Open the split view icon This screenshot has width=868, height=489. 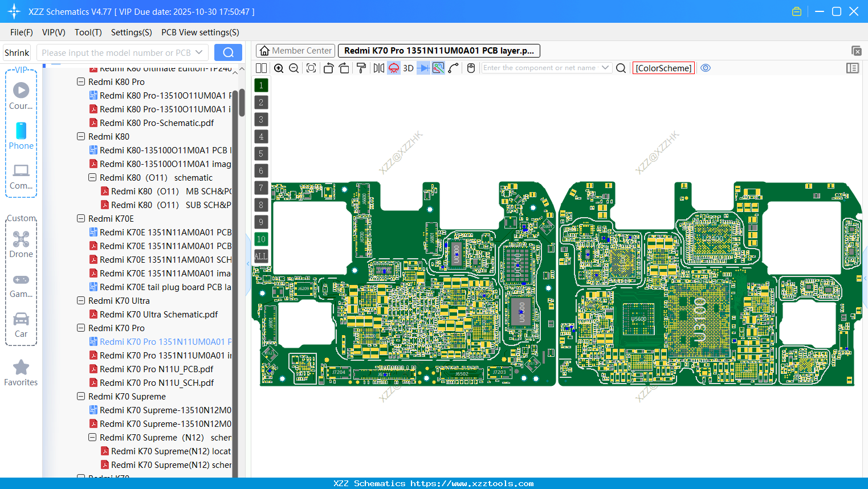coord(261,68)
